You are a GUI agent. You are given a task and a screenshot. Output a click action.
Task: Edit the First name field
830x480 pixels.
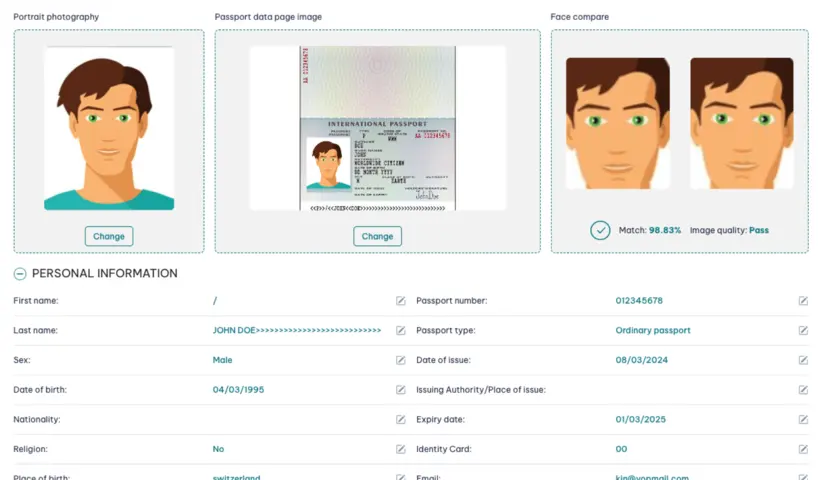[401, 301]
